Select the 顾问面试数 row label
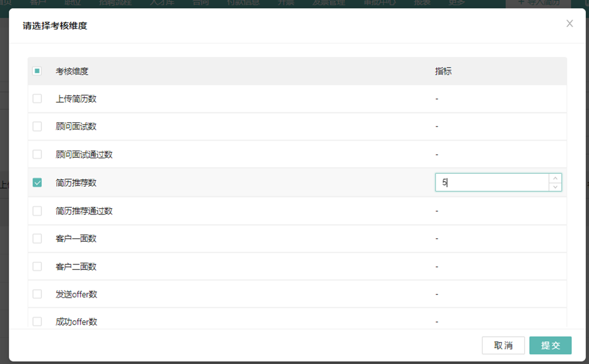 pos(76,126)
